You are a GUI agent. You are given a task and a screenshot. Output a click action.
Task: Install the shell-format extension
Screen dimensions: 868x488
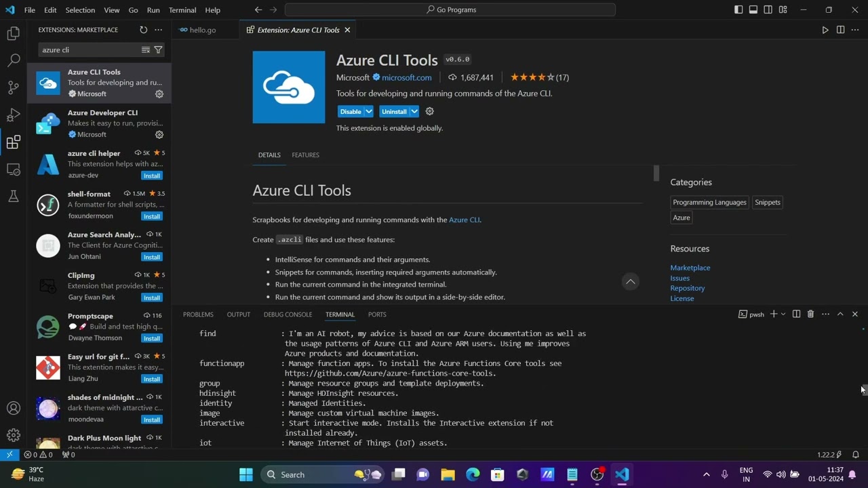click(152, 216)
